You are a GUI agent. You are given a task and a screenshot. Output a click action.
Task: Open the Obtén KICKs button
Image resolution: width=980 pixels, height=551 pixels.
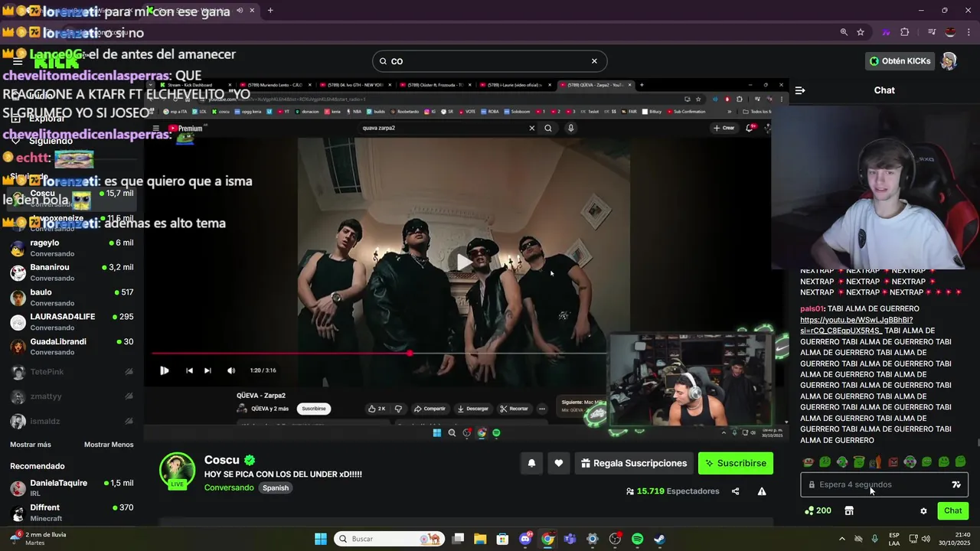(900, 60)
